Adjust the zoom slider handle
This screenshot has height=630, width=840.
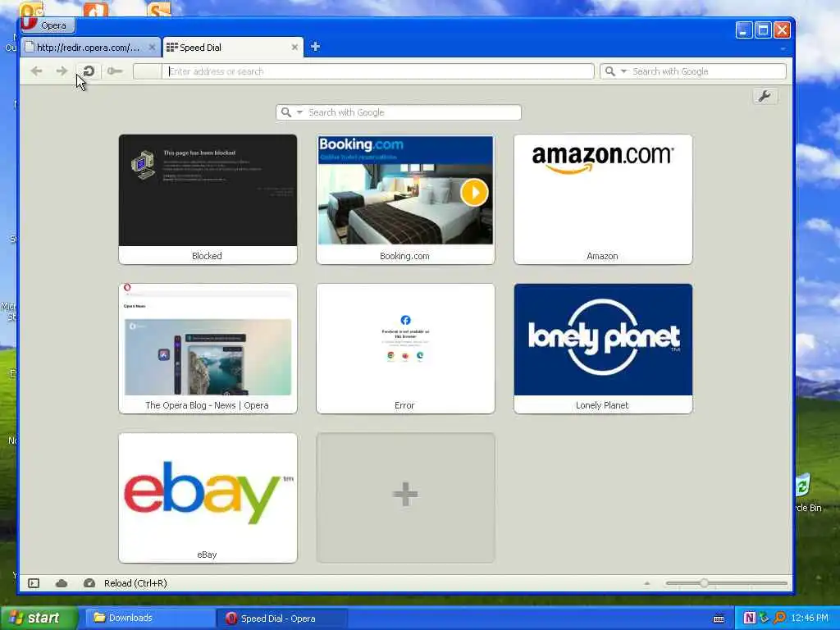pos(704,583)
